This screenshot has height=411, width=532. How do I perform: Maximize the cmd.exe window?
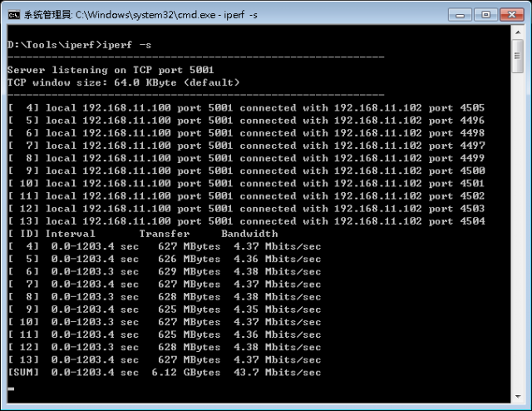coord(485,15)
